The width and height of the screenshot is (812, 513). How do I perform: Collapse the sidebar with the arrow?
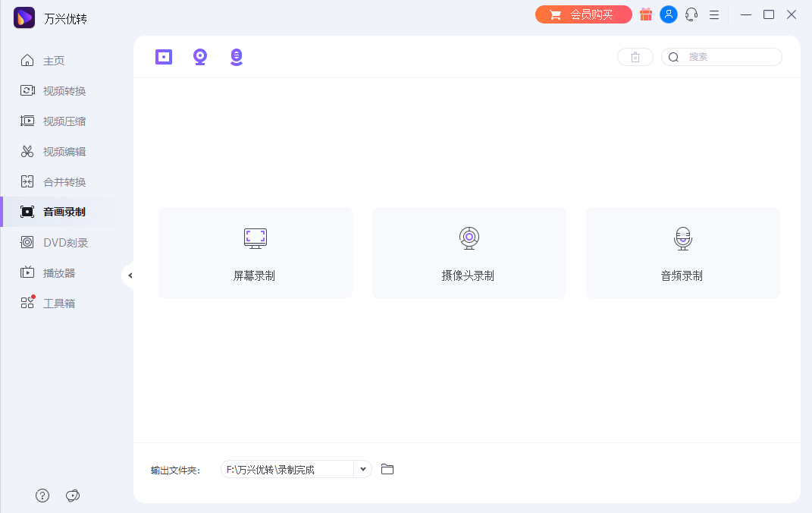click(130, 275)
